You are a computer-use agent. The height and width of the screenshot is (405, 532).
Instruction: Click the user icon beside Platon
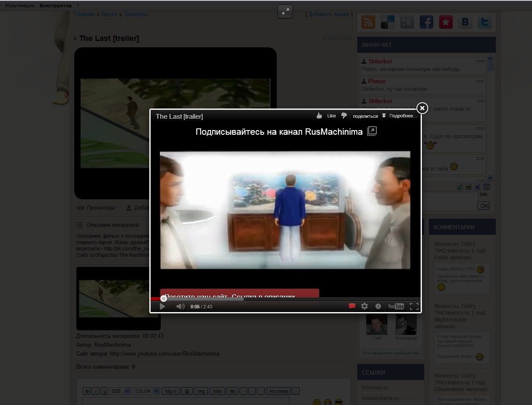[x=364, y=81]
